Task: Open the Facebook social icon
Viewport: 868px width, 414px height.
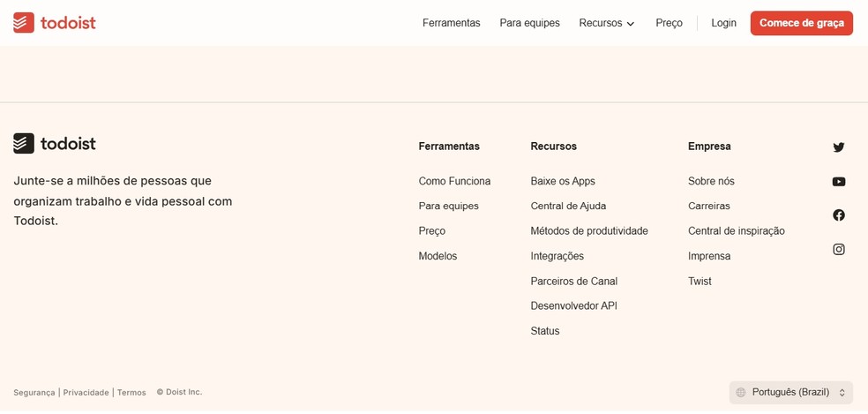Action: pyautogui.click(x=838, y=215)
